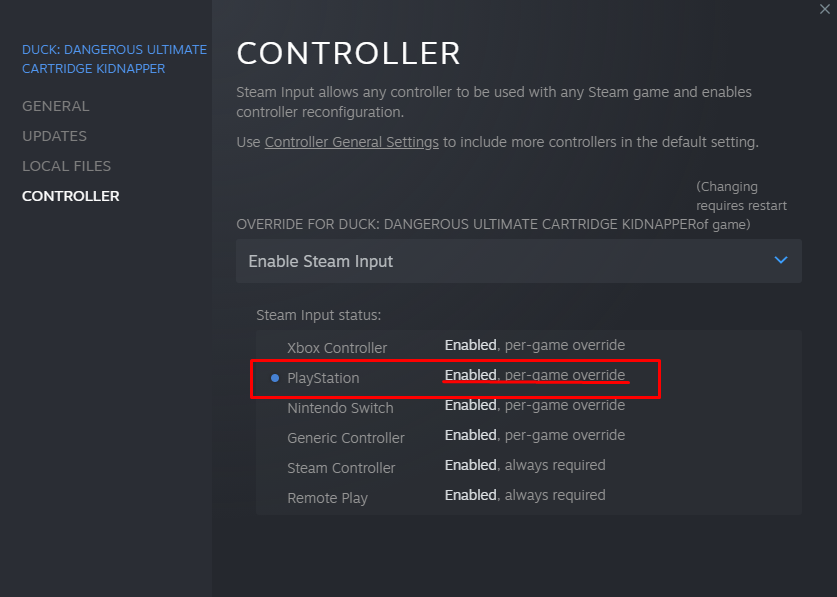The image size is (837, 597).
Task: Click the Override for DUCK label text
Action: point(465,224)
